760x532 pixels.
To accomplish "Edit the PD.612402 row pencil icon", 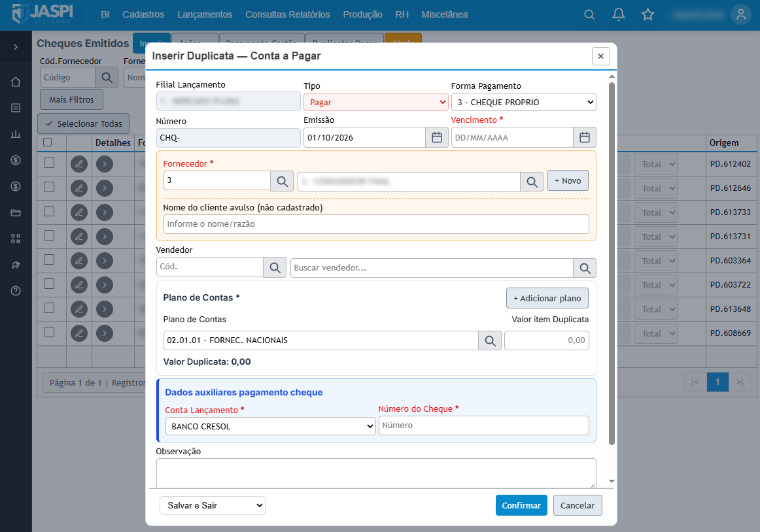I will pyautogui.click(x=79, y=164).
